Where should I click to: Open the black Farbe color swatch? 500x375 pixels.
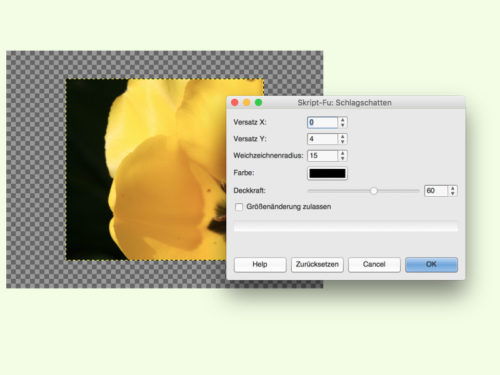(327, 173)
